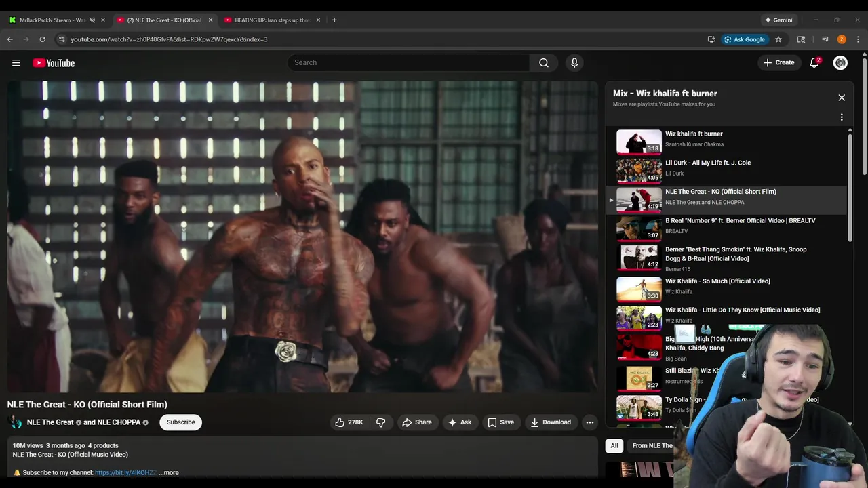Bookmark this page with the star icon
The width and height of the screenshot is (868, 488).
[x=778, y=39]
